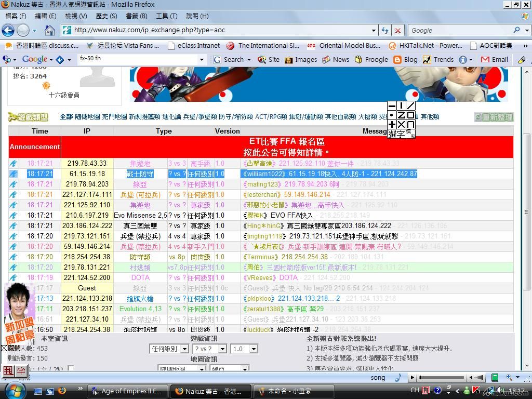Open the 編輯 (E) menu
The width and height of the screenshot is (532, 399).
click(x=46, y=16)
